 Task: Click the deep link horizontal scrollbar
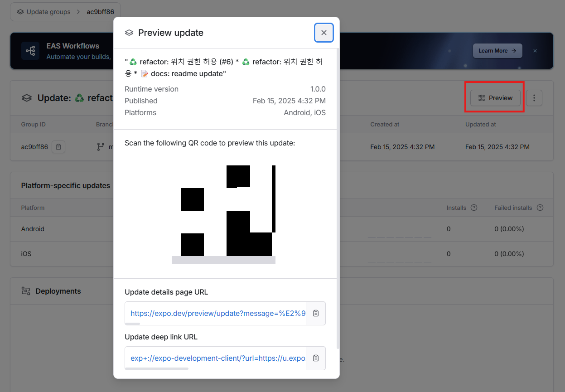[157, 369]
